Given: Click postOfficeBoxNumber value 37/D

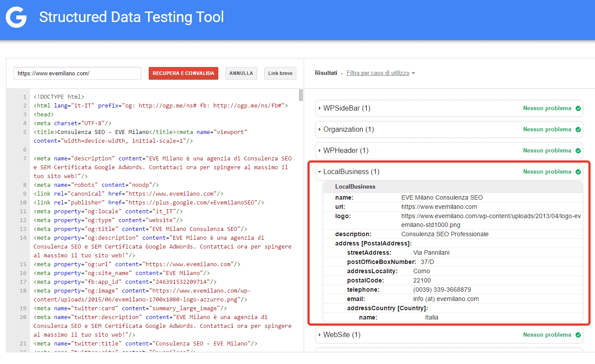Looking at the screenshot, I should pos(428,262).
